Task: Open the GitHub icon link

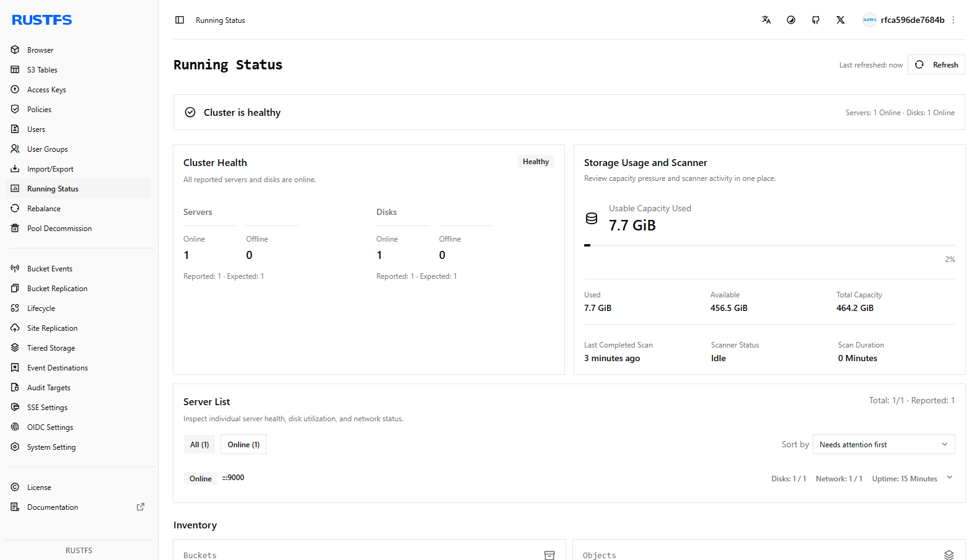Action: pyautogui.click(x=816, y=20)
